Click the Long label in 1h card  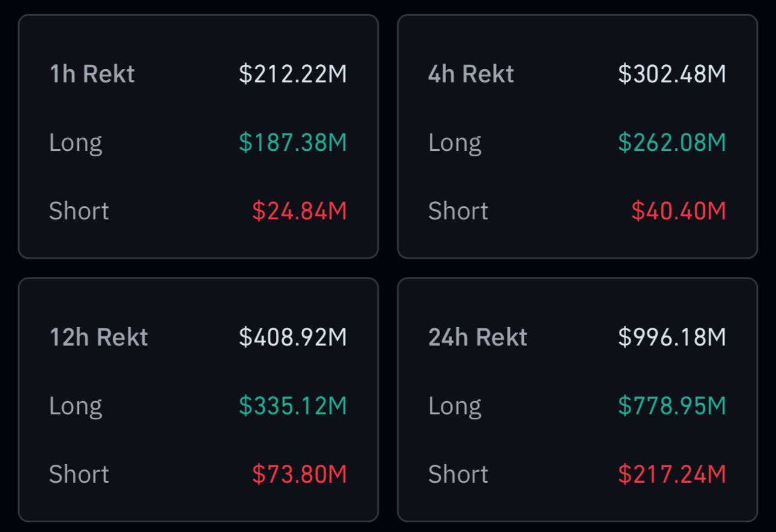click(x=76, y=143)
